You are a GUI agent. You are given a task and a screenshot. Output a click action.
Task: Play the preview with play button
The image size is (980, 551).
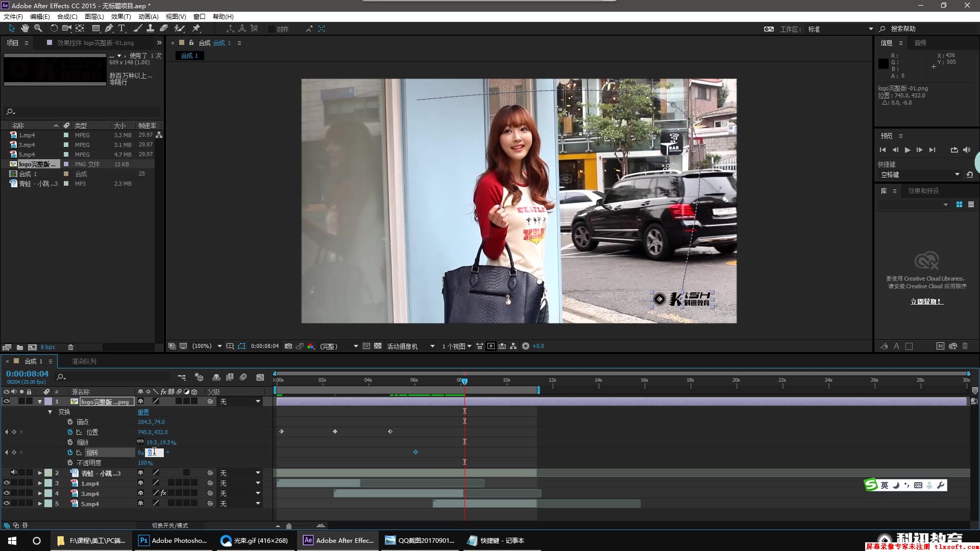(x=908, y=150)
